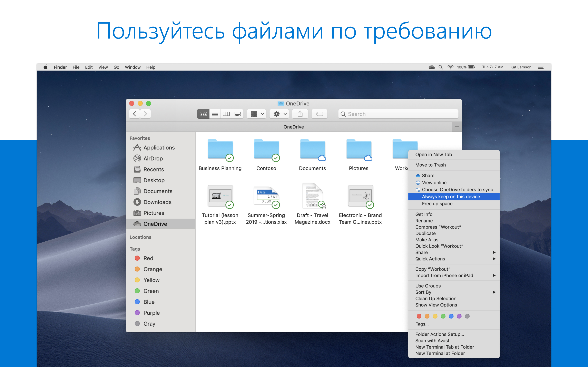
Task: Click the OneDrive cloud icon in the menu bar
Action: 432,67
